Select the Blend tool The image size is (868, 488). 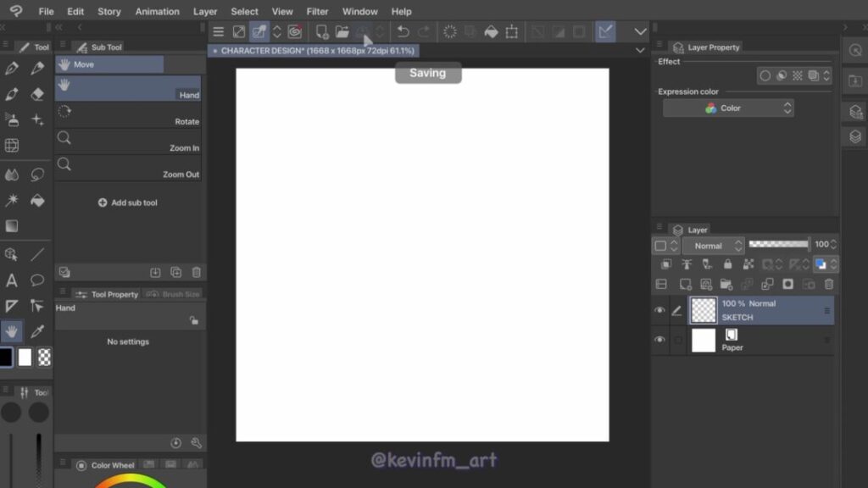click(x=12, y=175)
